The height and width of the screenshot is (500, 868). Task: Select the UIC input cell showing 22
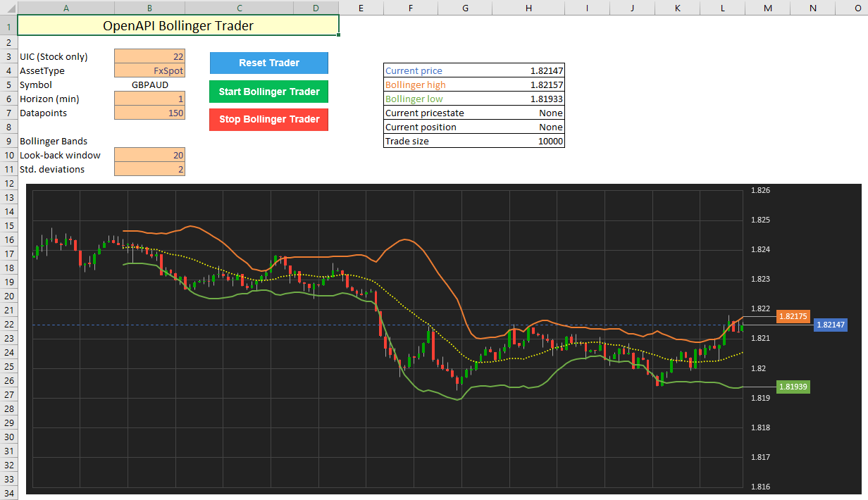149,56
